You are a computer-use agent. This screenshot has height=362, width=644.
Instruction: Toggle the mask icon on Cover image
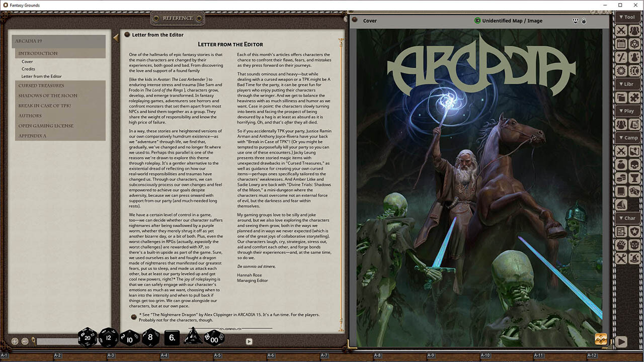[576, 21]
